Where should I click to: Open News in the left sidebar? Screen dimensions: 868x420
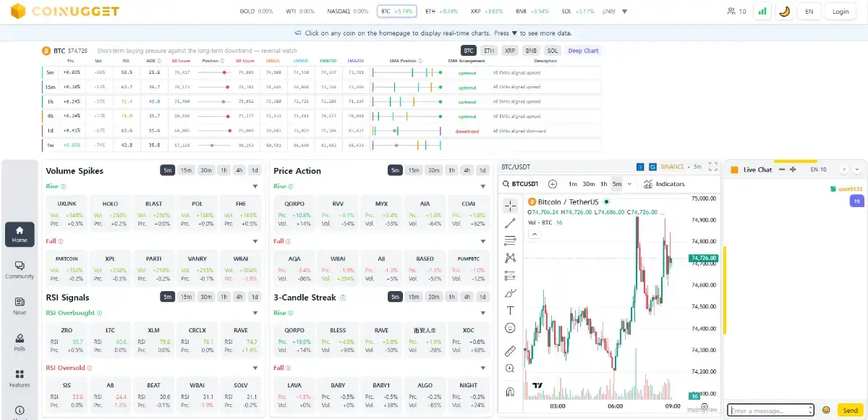coord(20,306)
